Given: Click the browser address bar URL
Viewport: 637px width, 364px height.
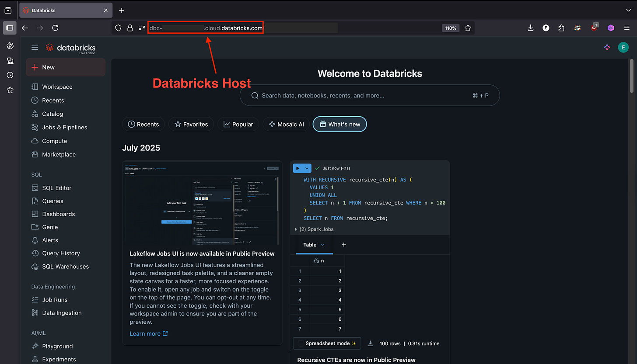Looking at the screenshot, I should (x=206, y=28).
